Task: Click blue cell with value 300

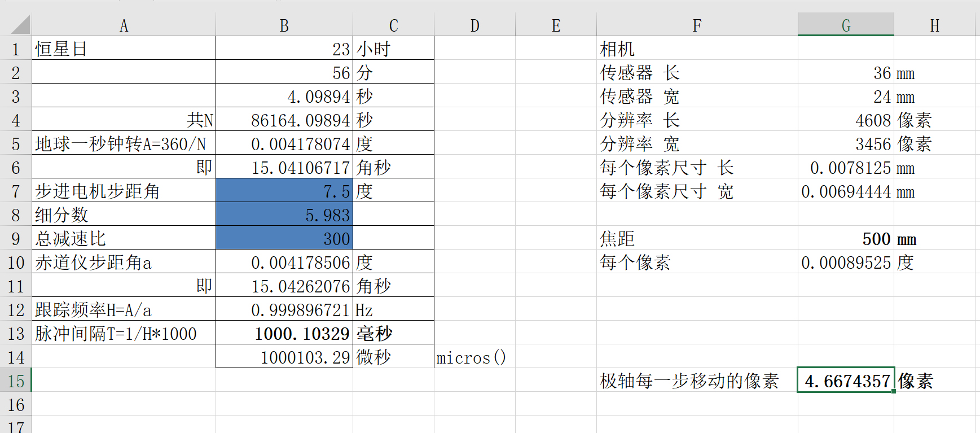Action: (284, 238)
